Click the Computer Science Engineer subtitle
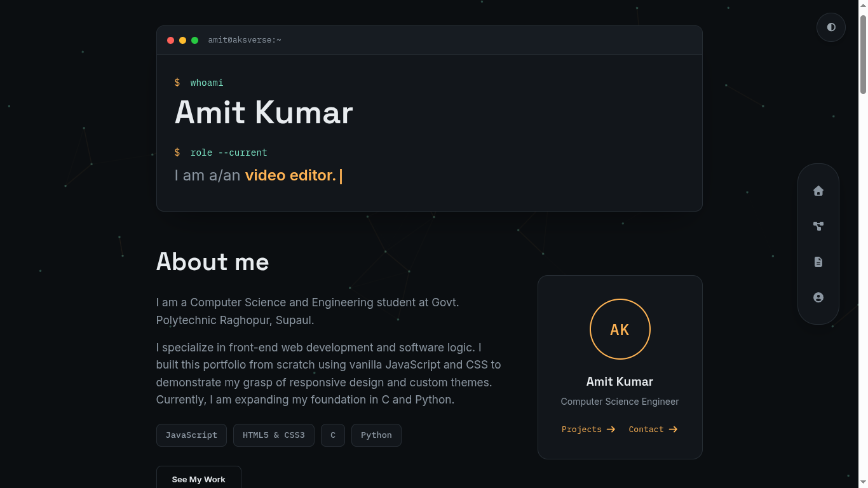This screenshot has height=488, width=868. pos(620,402)
